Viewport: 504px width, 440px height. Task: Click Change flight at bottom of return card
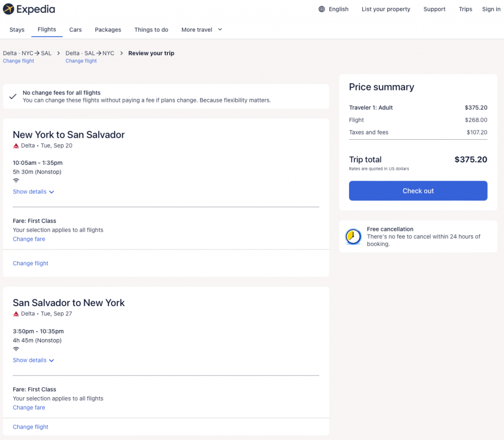[x=31, y=427]
